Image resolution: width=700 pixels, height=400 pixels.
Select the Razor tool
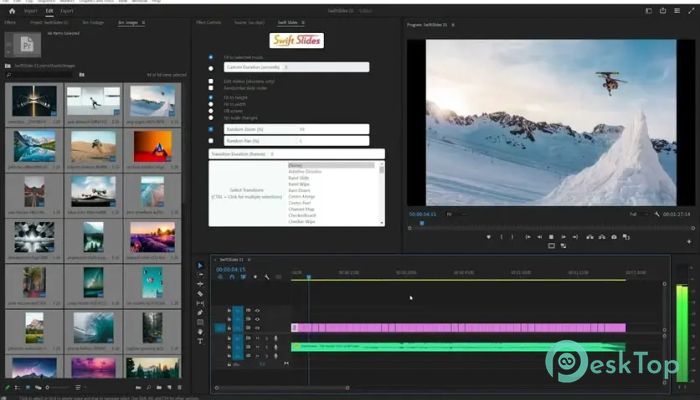[200, 294]
